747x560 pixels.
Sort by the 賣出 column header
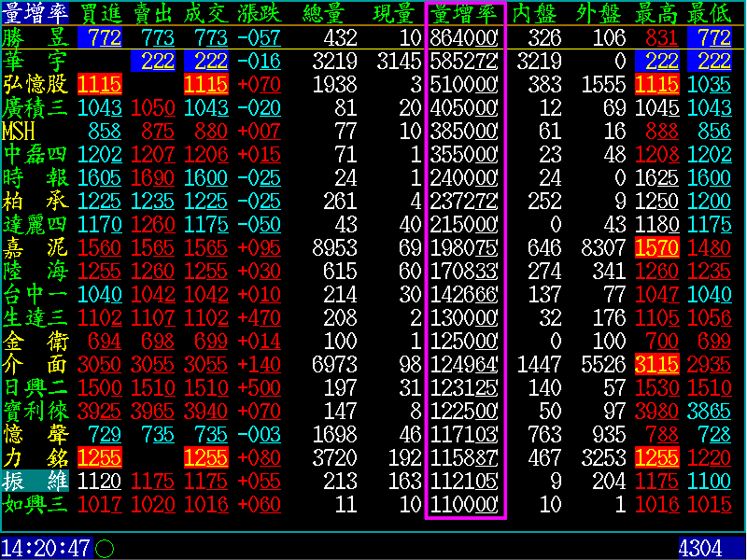click(x=153, y=13)
